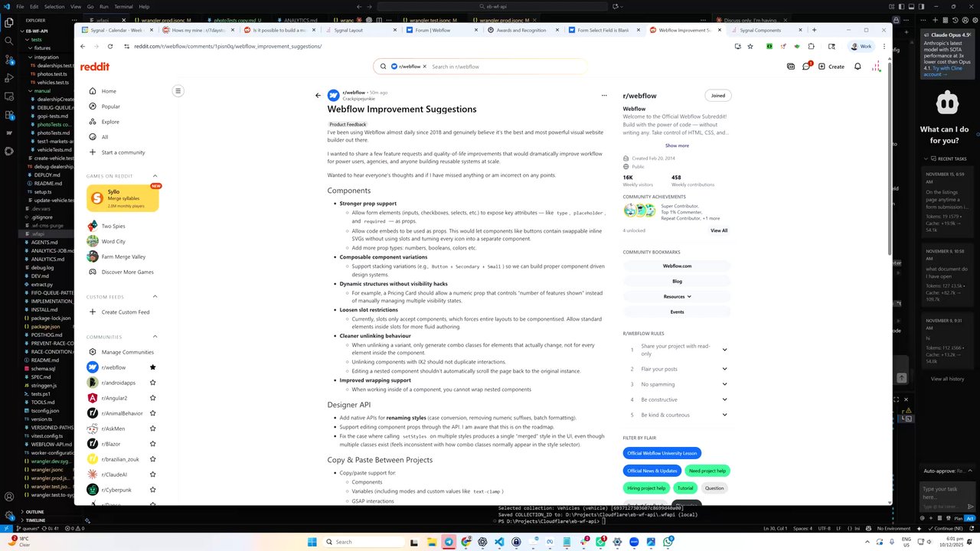Open Reddit notifications bell
This screenshot has height=551, width=980.
pyautogui.click(x=857, y=67)
